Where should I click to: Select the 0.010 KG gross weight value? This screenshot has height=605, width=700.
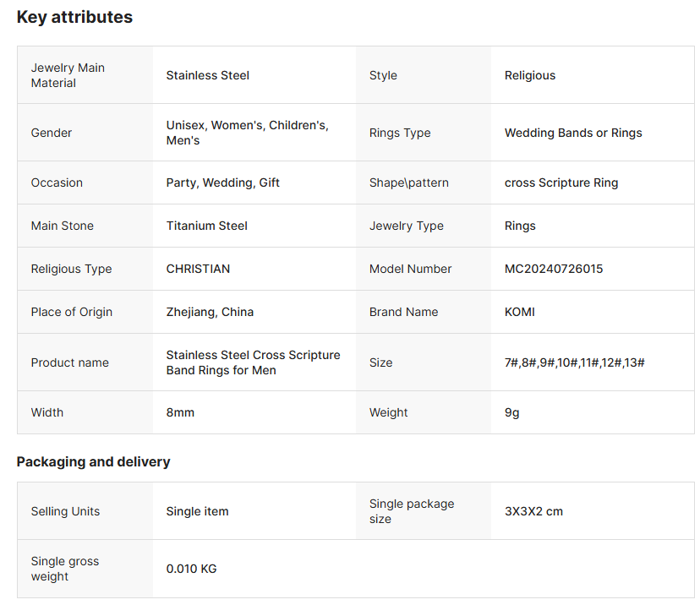[x=191, y=569]
